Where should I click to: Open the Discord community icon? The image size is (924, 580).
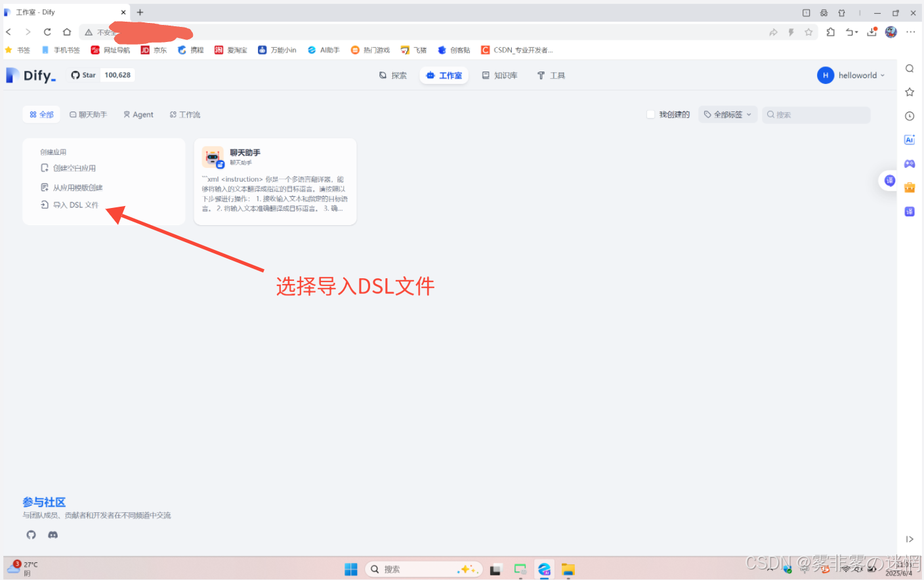pos(53,535)
